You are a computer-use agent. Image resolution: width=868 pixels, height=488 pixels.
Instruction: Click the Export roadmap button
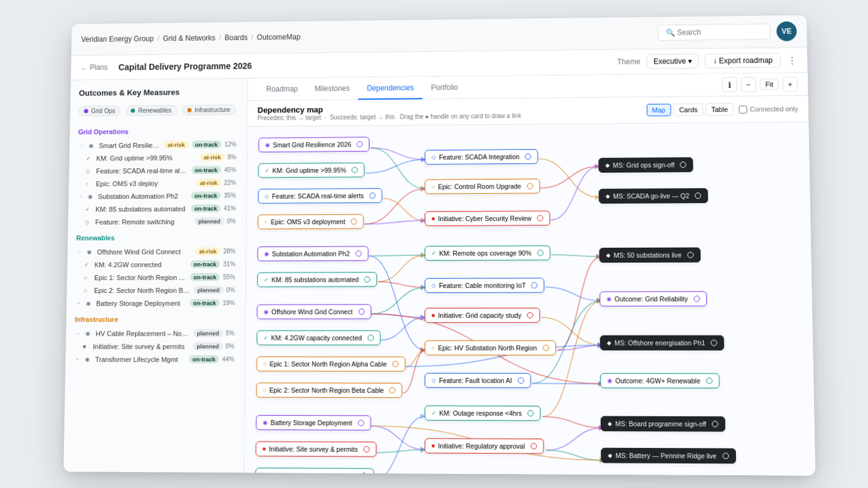(x=742, y=60)
